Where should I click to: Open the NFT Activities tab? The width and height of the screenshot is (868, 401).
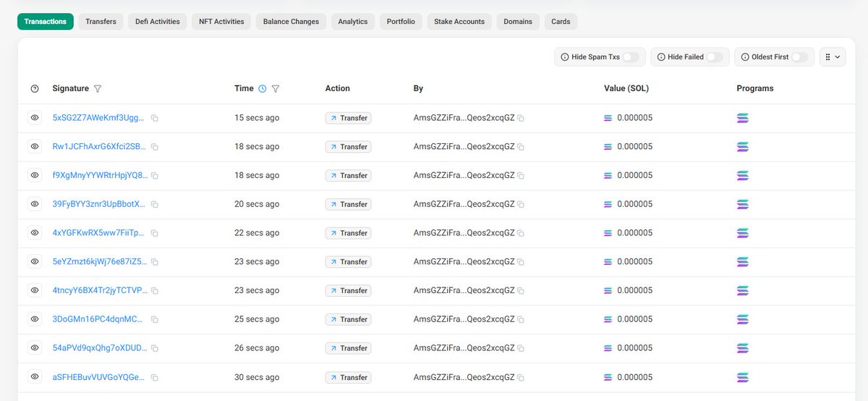pos(222,22)
